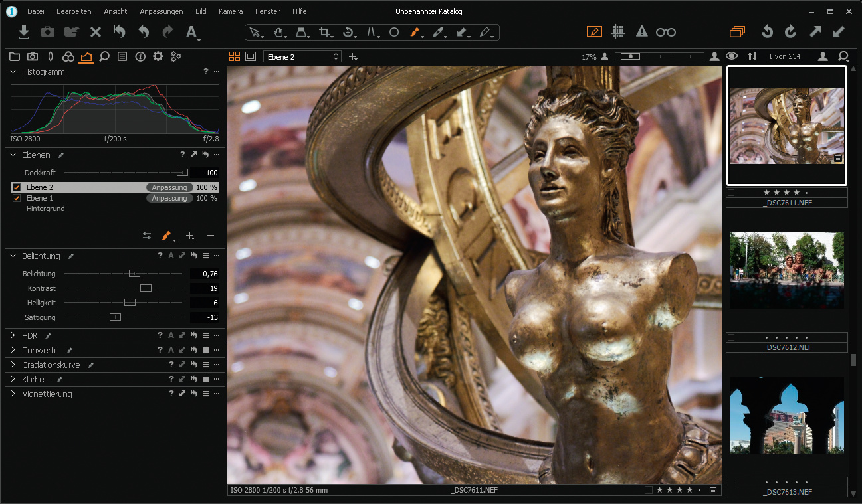862x504 pixels.
Task: Select the _DSC7613.NEF thumbnail
Action: (x=786, y=415)
